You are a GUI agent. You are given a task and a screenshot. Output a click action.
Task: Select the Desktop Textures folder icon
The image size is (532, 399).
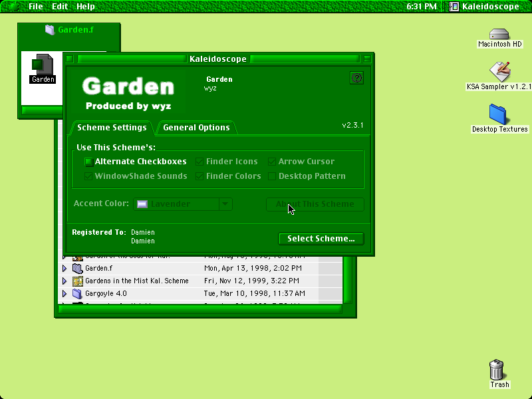pyautogui.click(x=497, y=114)
